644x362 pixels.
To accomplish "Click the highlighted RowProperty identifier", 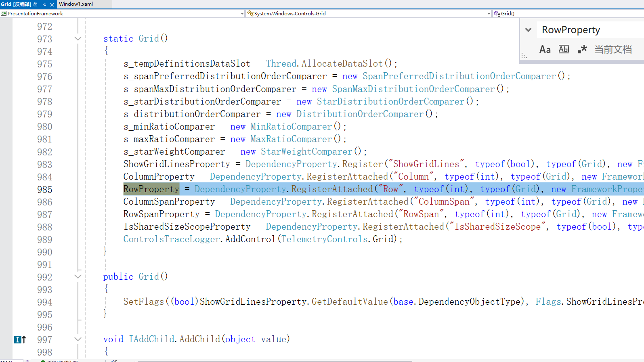I will pyautogui.click(x=151, y=189).
